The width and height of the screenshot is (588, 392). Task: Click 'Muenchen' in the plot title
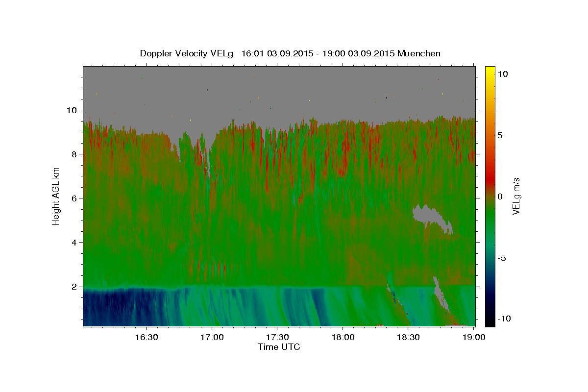pos(419,53)
